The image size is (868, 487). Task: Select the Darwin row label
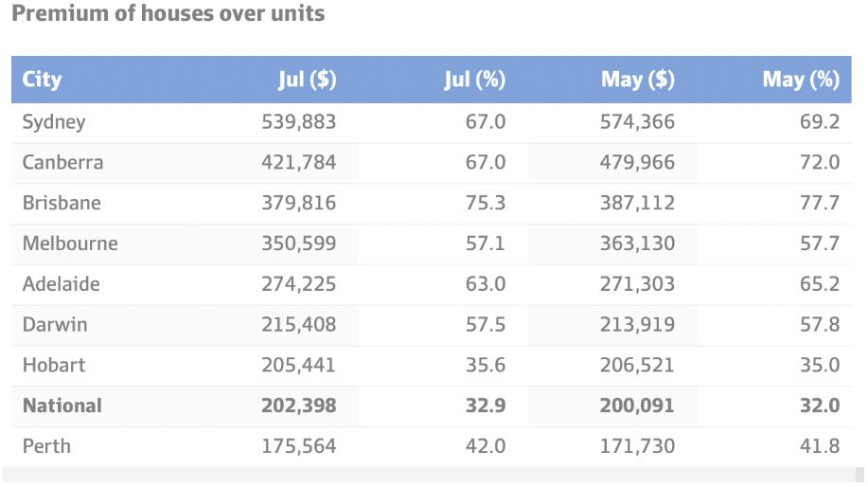coord(55,324)
